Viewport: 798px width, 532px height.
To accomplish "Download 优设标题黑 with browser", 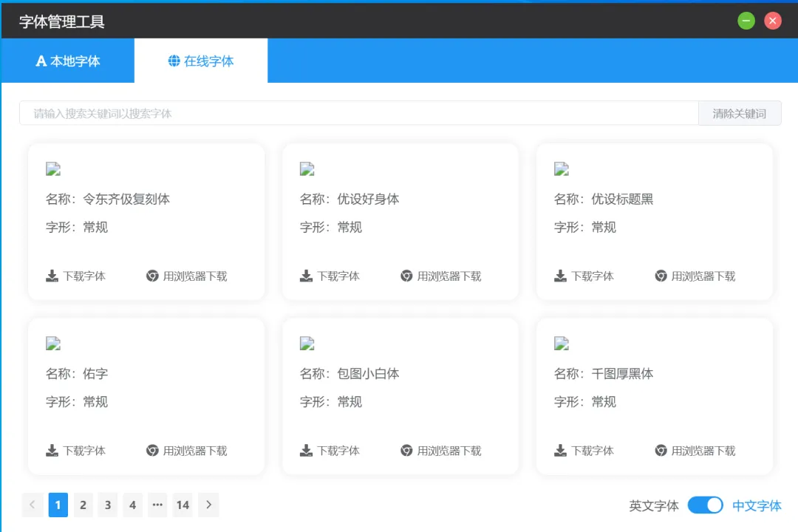I will (x=695, y=276).
